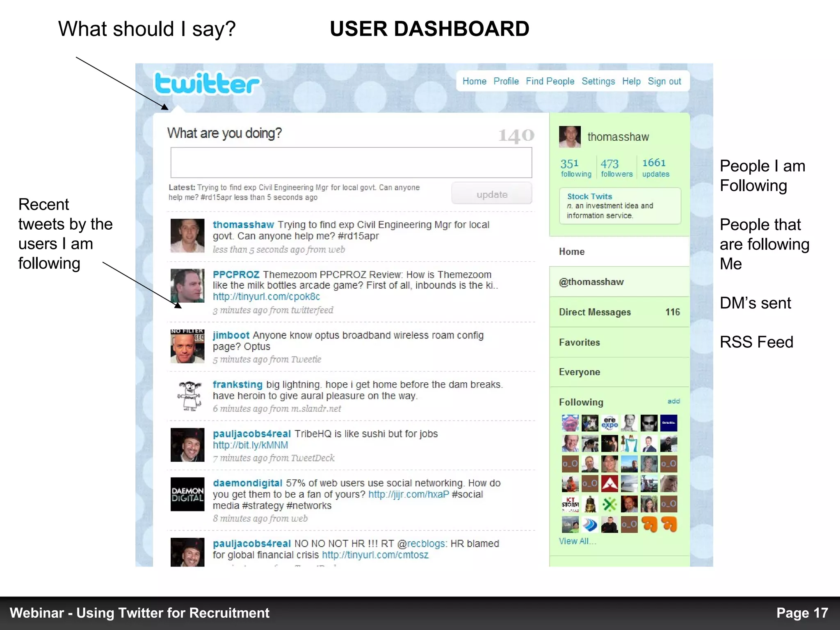Image resolution: width=840 pixels, height=630 pixels.
Task: Click the Latest tweet status text
Action: [x=294, y=192]
